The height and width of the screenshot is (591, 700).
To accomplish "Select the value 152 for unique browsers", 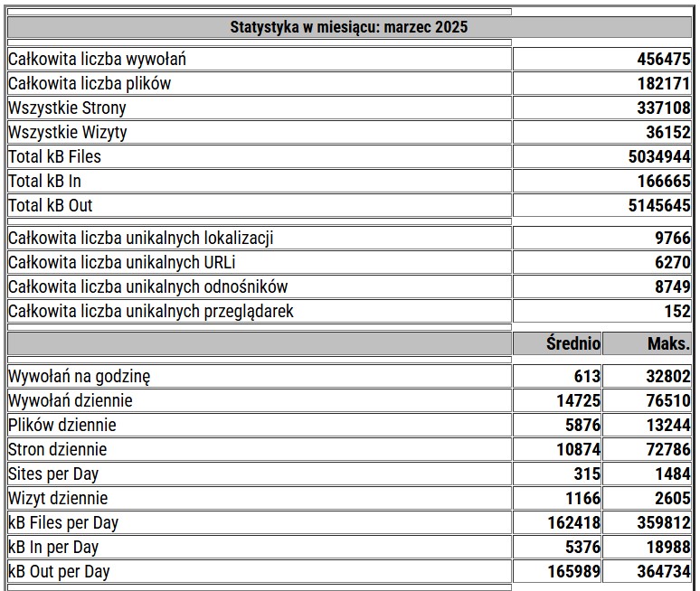I will [x=676, y=311].
